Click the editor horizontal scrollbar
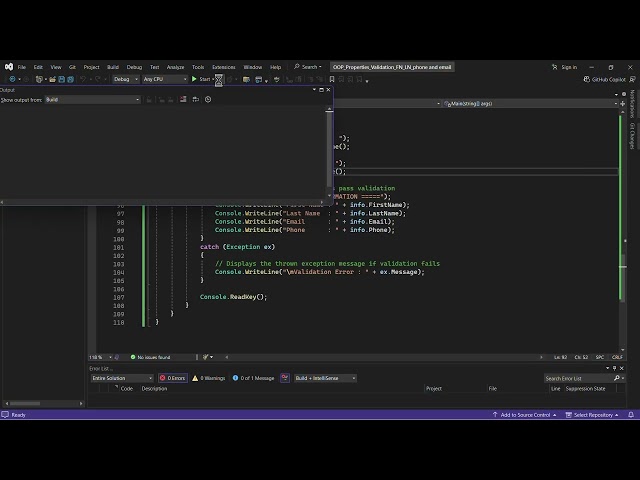Image resolution: width=640 pixels, height=480 pixels. 384,357
